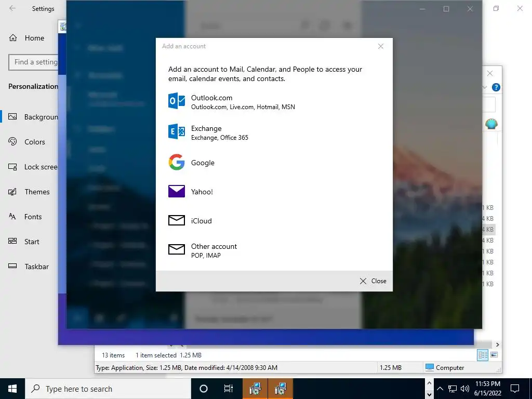Click the taskbar search box
This screenshot has width=532, height=399.
(x=108, y=389)
